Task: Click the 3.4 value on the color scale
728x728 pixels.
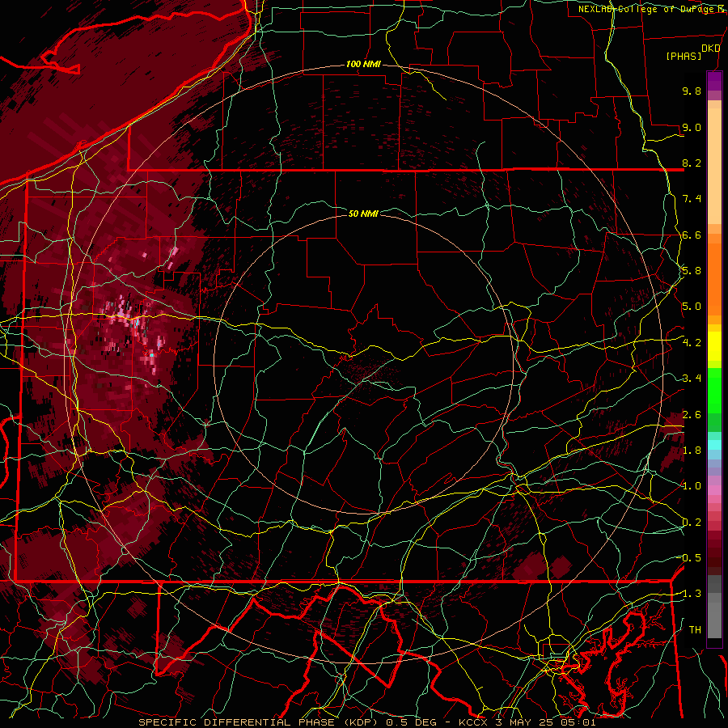Action: coord(692,379)
